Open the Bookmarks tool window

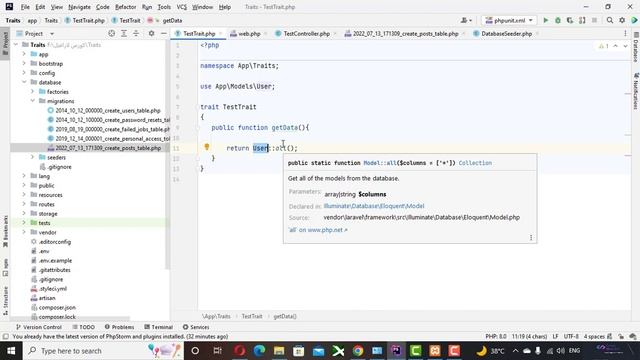click(x=5, y=231)
